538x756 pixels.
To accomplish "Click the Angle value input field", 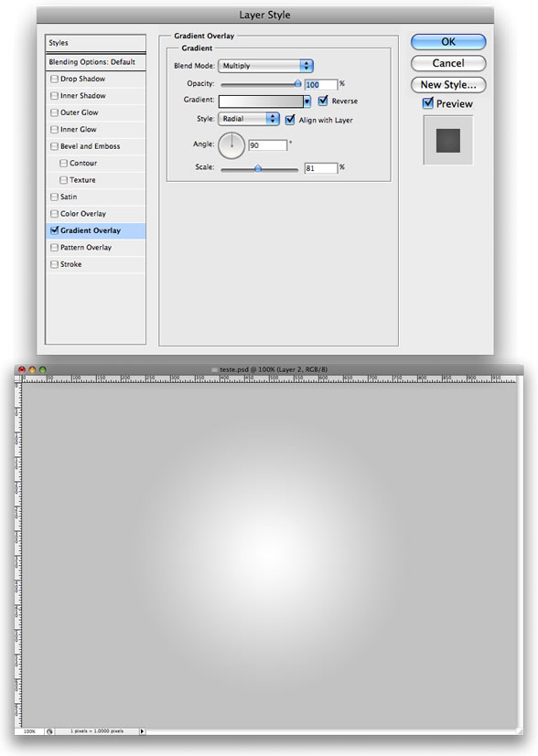I will click(268, 145).
